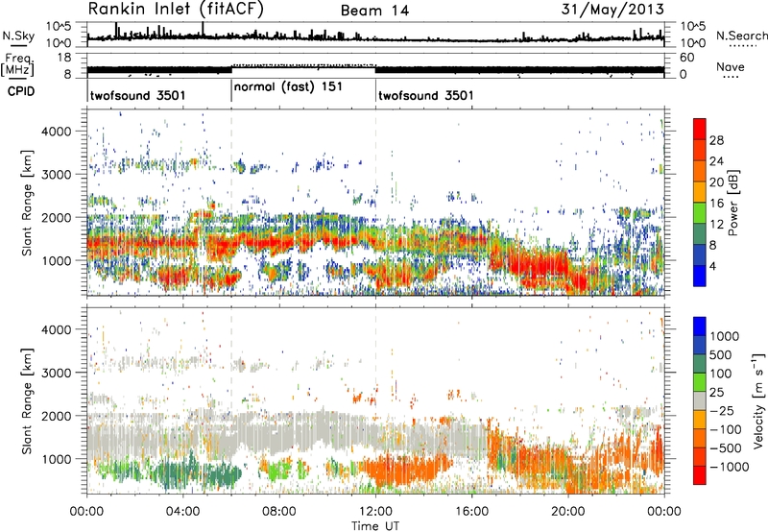Click the '04:00' time axis label
This screenshot has width=768, height=532.
182,512
